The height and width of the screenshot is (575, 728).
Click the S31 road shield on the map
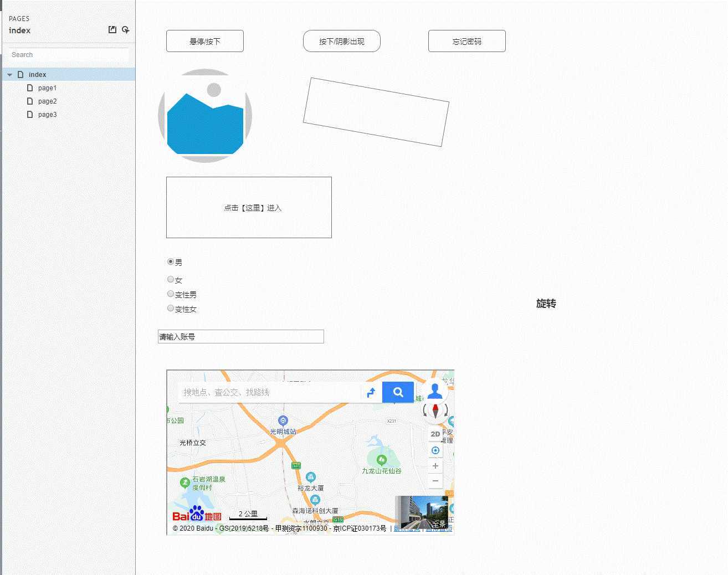click(x=296, y=465)
